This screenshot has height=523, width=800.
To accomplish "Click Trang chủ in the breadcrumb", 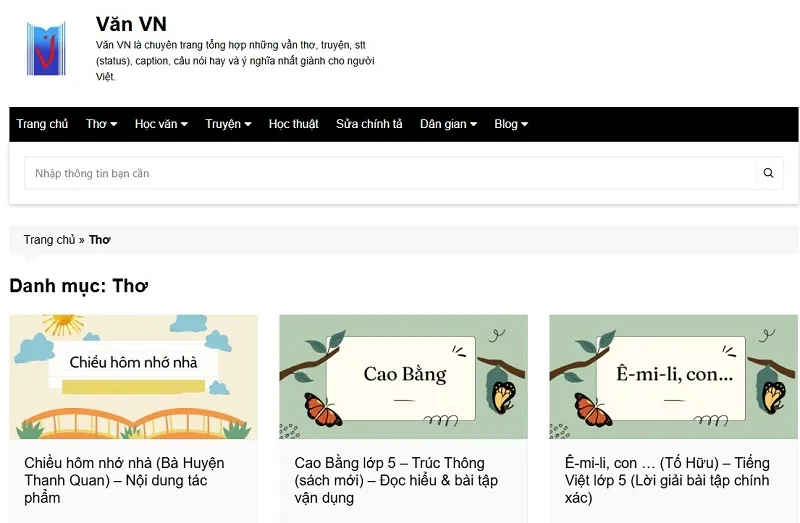I will (x=49, y=239).
